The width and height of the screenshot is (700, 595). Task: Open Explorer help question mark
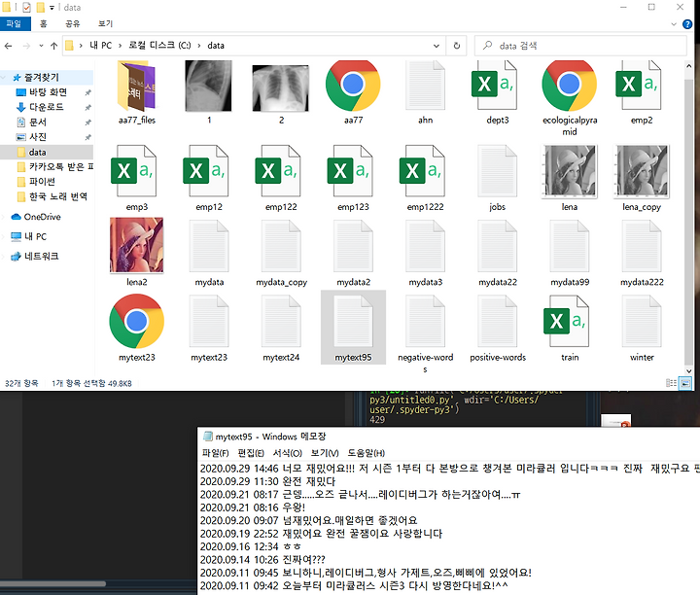tap(687, 24)
